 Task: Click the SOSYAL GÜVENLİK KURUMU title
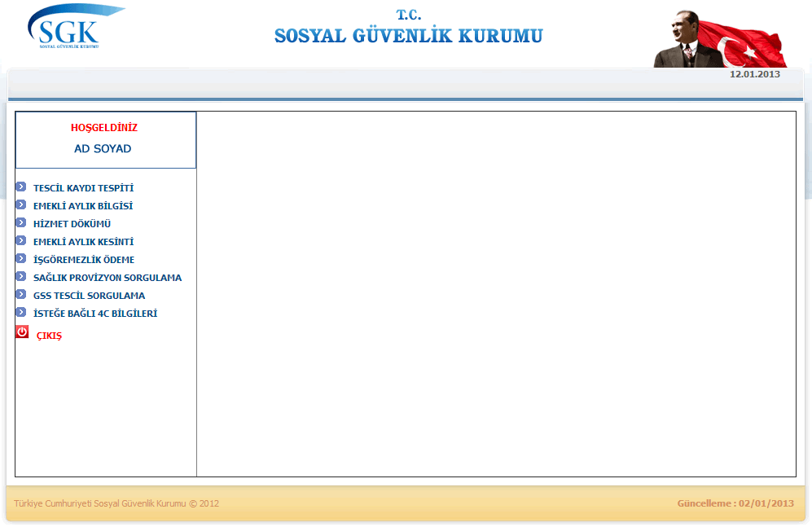409,36
